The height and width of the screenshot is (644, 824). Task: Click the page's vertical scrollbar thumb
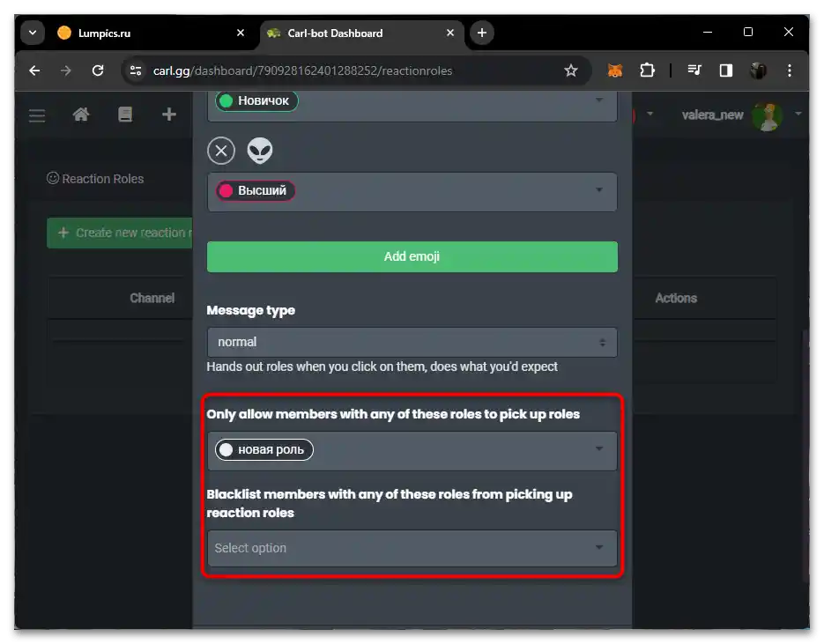tap(805, 457)
